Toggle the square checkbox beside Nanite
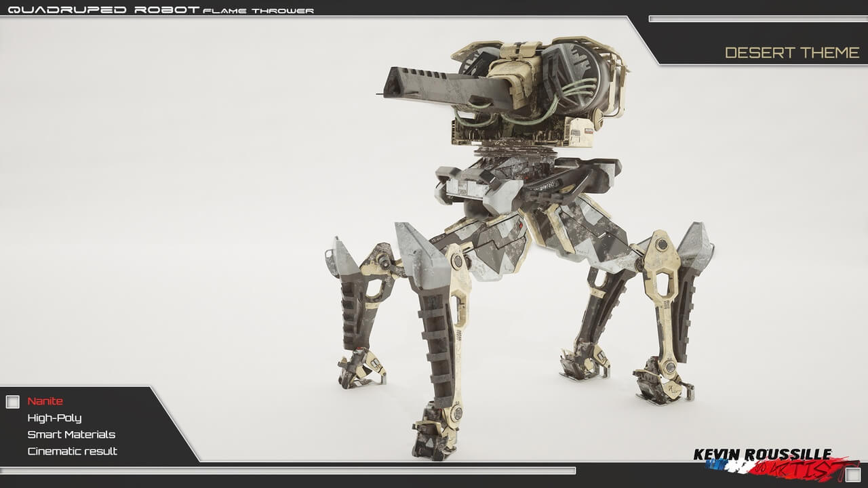The width and height of the screenshot is (868, 488). click(13, 402)
